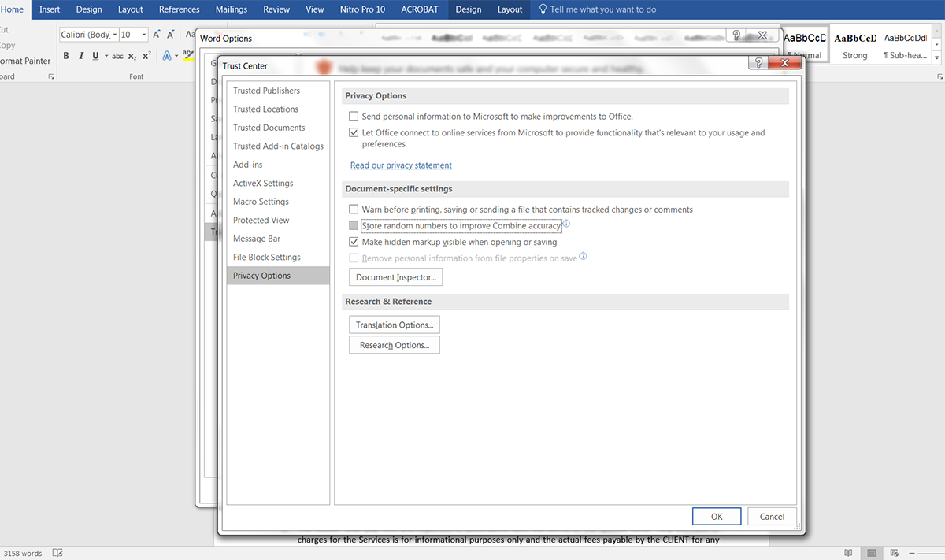Open Macro Settings category
The height and width of the screenshot is (560, 945).
click(278, 202)
